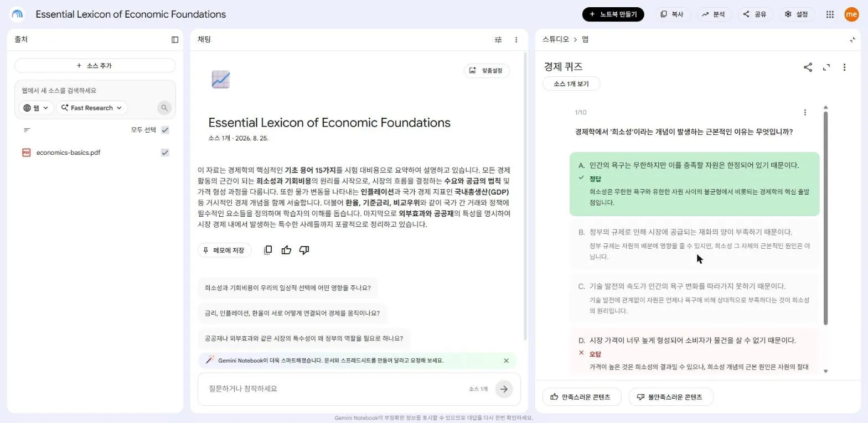This screenshot has width=868, height=423.
Task: Expand the quiz to full screen
Action: 826,67
